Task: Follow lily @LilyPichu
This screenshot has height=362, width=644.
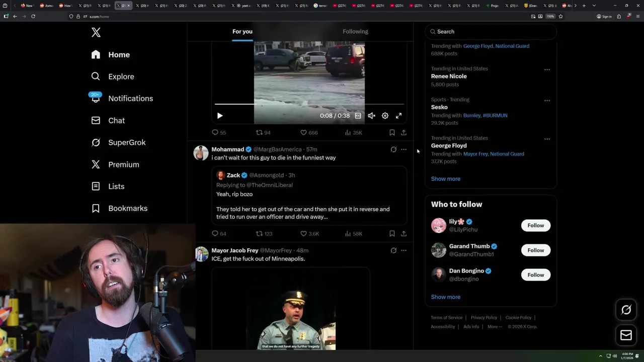Action: pos(536,226)
